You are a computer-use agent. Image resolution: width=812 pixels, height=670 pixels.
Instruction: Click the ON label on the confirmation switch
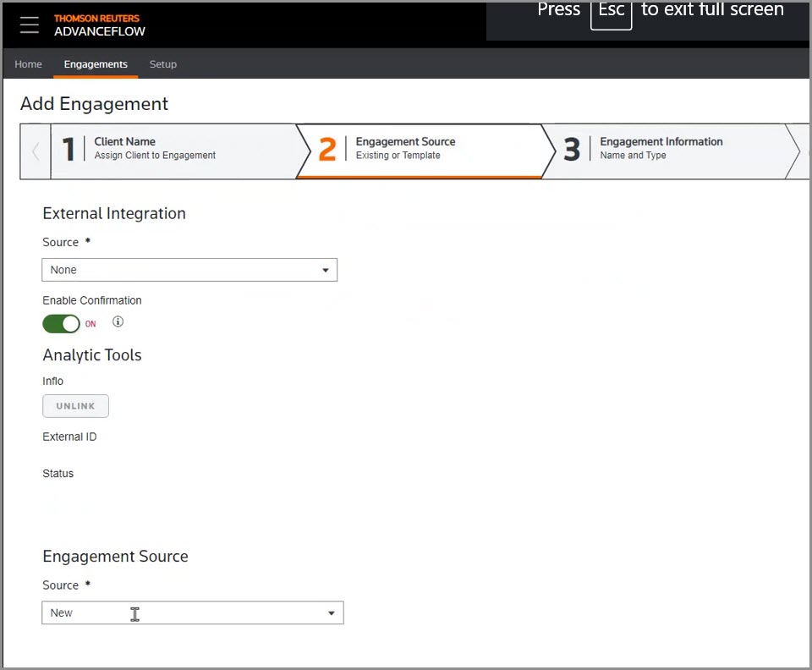click(90, 324)
